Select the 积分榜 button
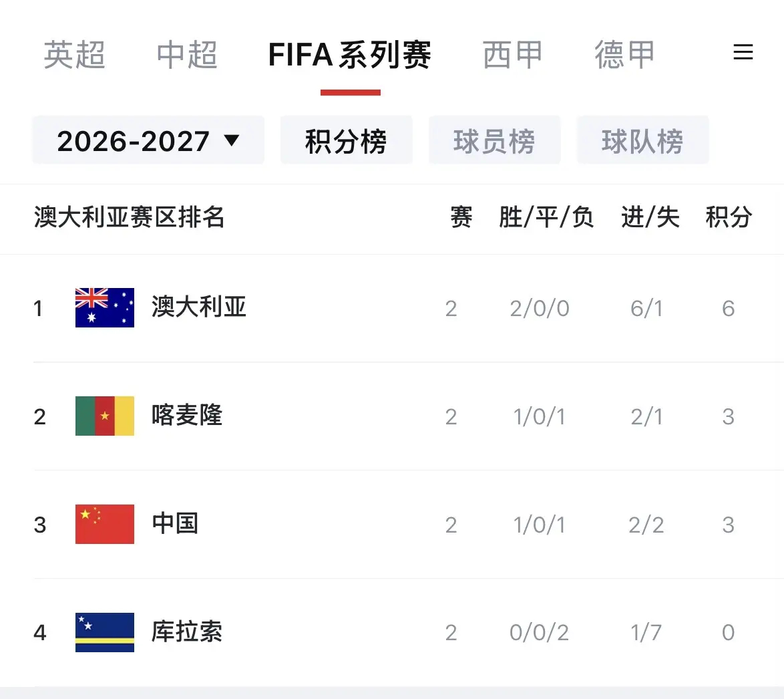The height and width of the screenshot is (699, 784). coord(346,141)
